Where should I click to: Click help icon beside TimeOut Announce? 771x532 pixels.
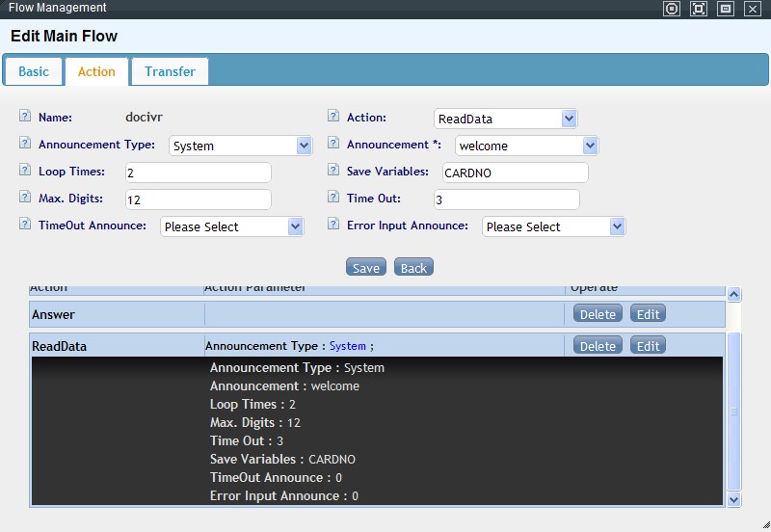25,225
